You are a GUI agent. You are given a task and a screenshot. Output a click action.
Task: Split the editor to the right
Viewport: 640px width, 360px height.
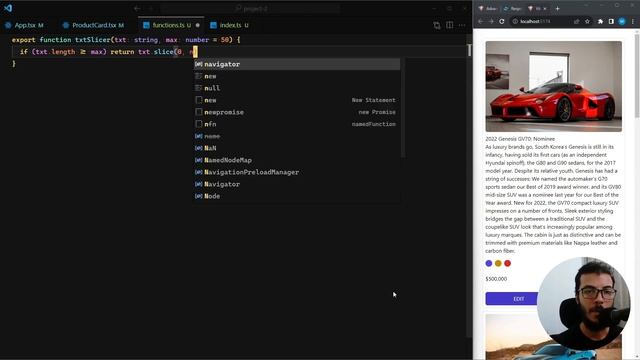click(449, 25)
